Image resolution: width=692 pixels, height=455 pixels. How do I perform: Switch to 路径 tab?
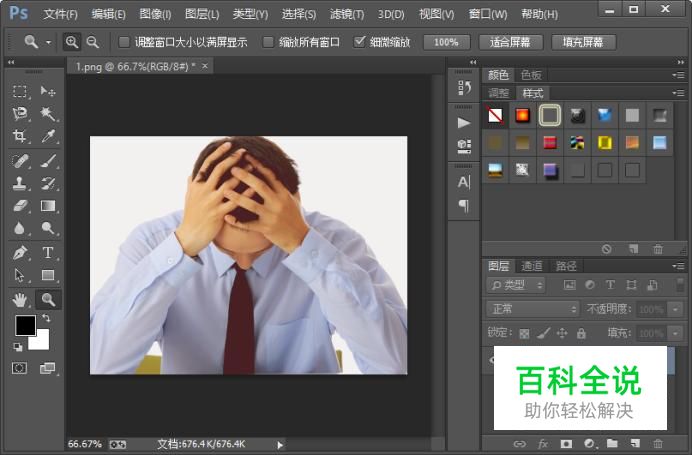click(566, 266)
